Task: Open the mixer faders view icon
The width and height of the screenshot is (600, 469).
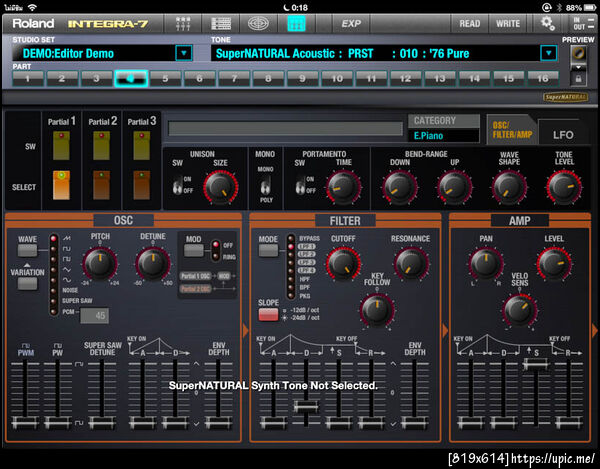Action: pos(183,24)
